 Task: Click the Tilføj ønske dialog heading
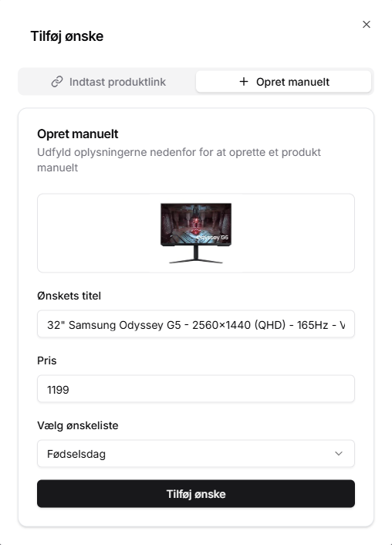pos(67,36)
